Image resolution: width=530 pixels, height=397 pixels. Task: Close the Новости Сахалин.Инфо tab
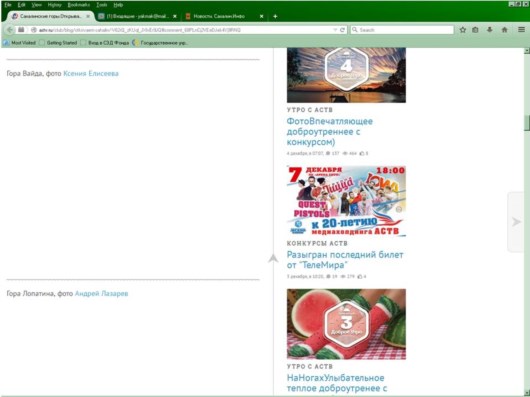261,16
